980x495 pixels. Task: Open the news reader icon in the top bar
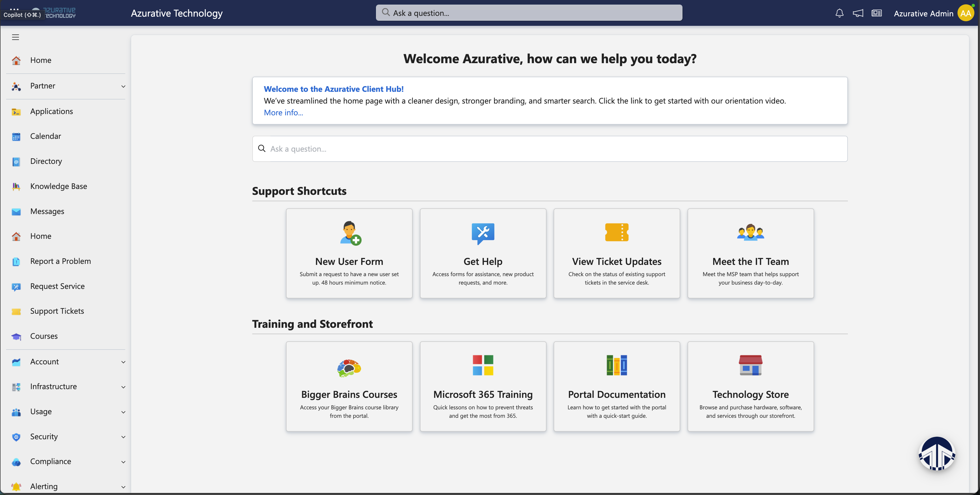(x=876, y=13)
